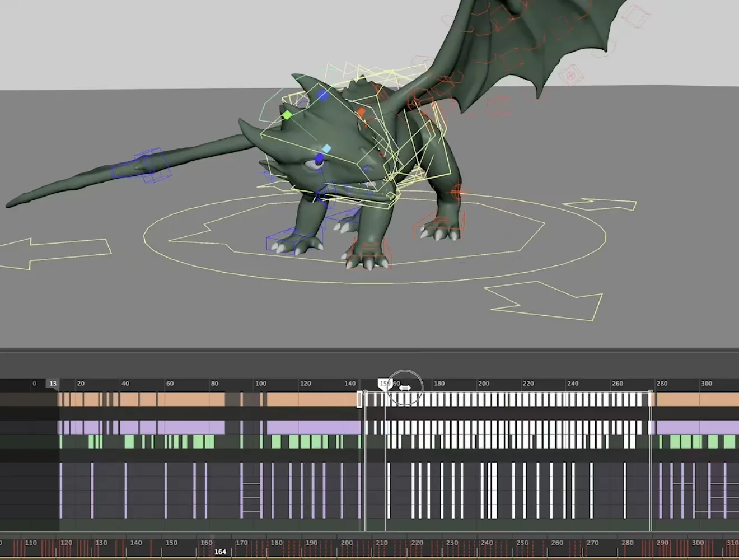Select the blue tail controller box

pyautogui.click(x=152, y=165)
